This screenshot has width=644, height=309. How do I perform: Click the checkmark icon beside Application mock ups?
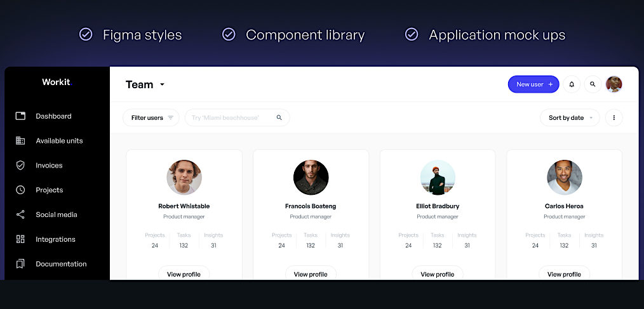coord(412,34)
